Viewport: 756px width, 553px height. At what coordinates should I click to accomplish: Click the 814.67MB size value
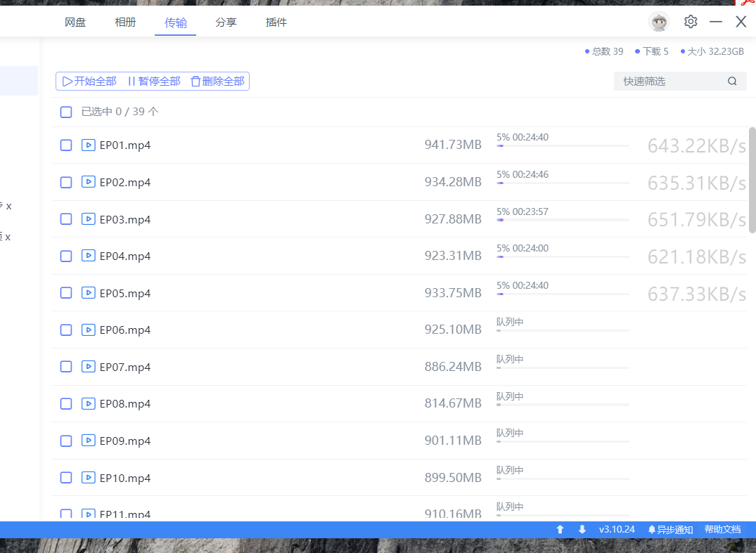click(453, 403)
